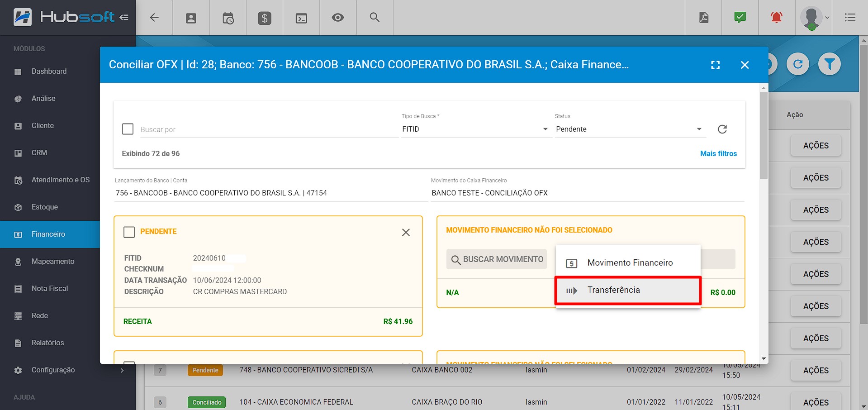
Task: Open the Estoque module
Action: pos(50,207)
